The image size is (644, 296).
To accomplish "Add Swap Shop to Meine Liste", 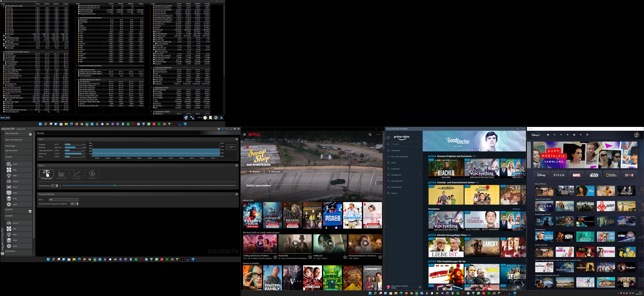I will [274, 171].
